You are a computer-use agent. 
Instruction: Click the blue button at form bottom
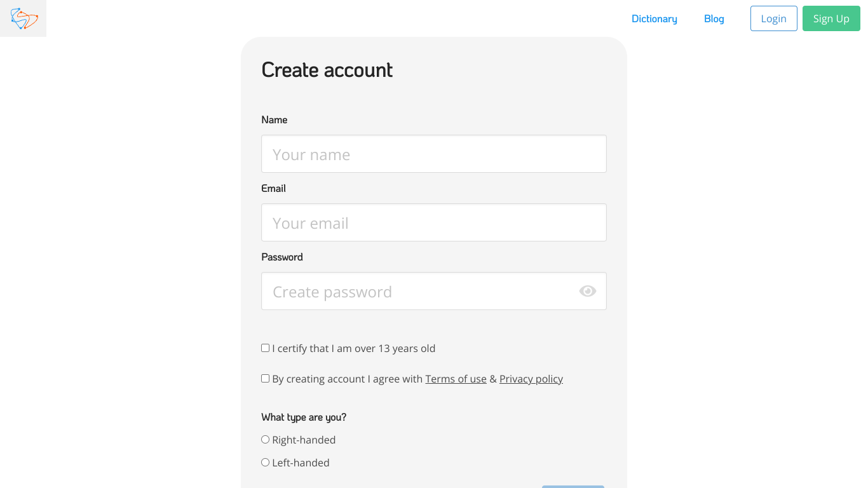pos(573,487)
